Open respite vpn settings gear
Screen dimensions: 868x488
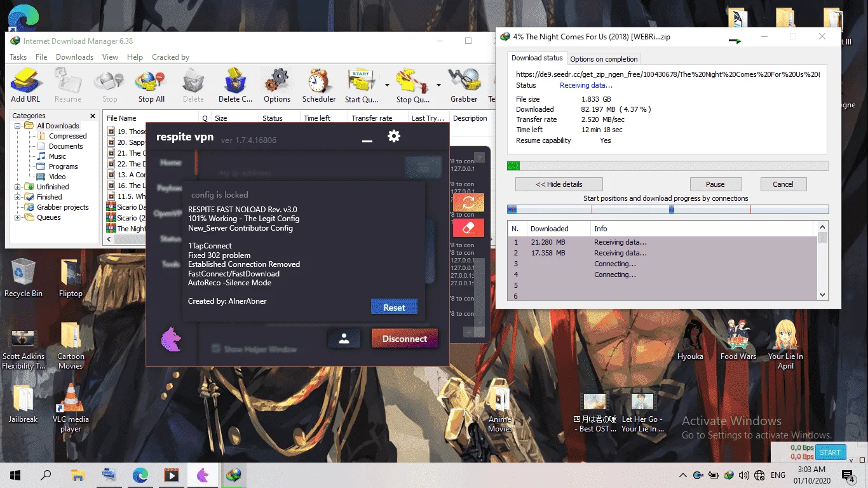(x=394, y=135)
